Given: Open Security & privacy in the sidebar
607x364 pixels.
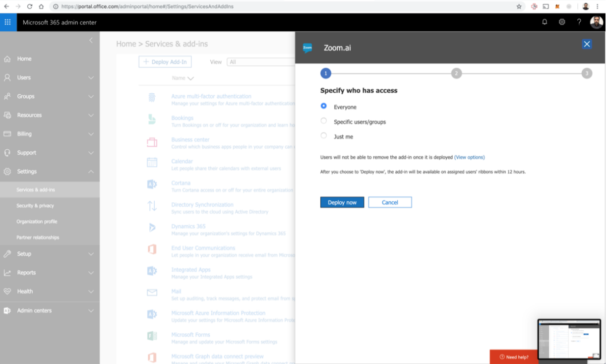Looking at the screenshot, I should [50, 206].
